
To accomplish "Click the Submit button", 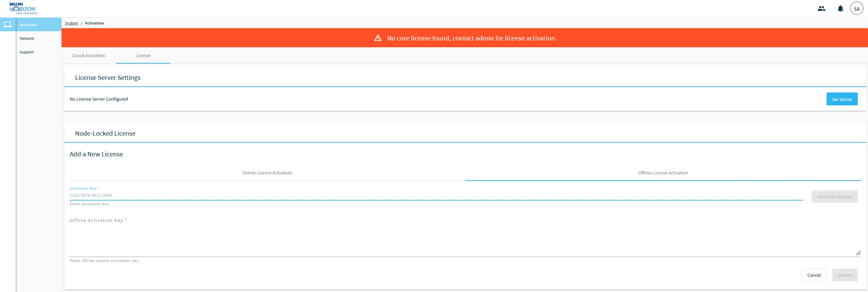I will point(845,275).
